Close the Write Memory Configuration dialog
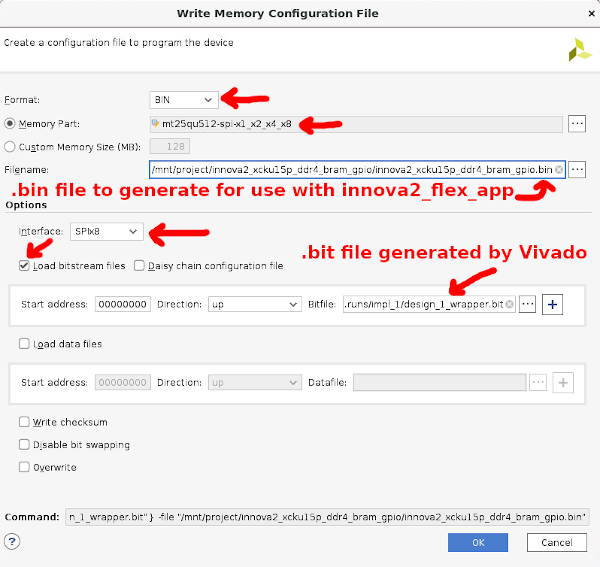The height and width of the screenshot is (567, 600). (591, 13)
